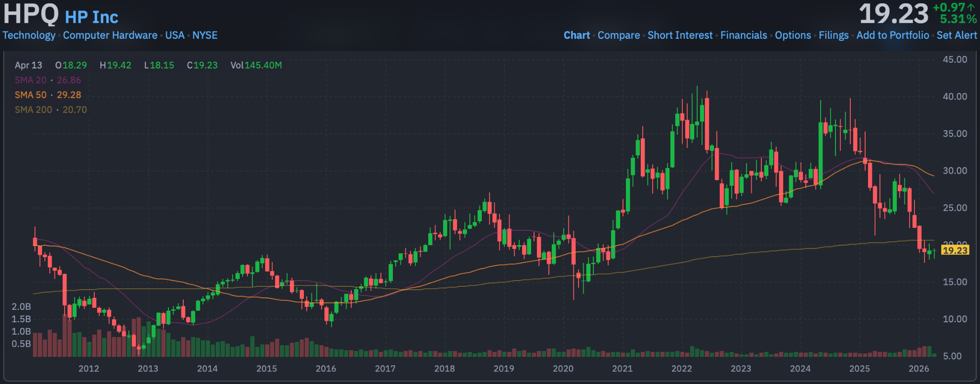Screen dimensions: 980x384
Task: View the Filings page
Action: [x=834, y=35]
